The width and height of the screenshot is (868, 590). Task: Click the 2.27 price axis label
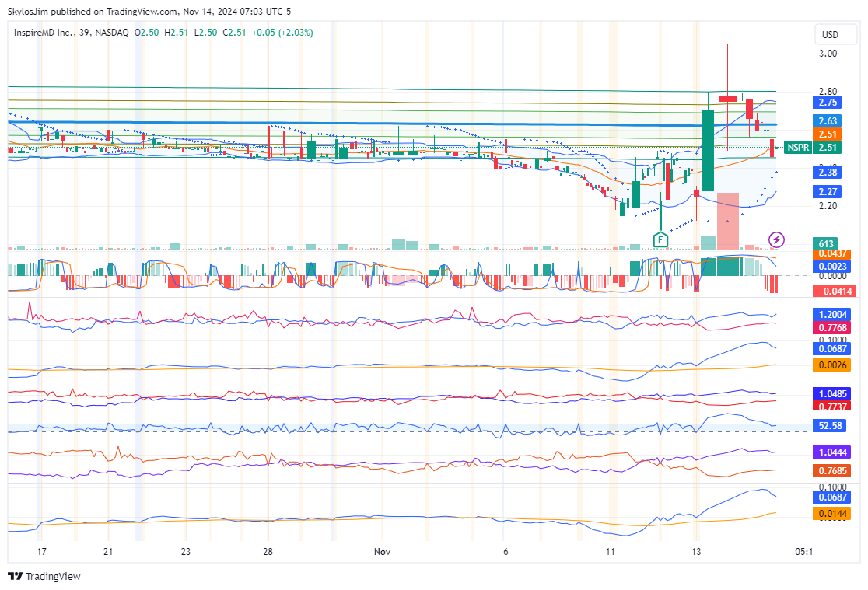pyautogui.click(x=828, y=191)
